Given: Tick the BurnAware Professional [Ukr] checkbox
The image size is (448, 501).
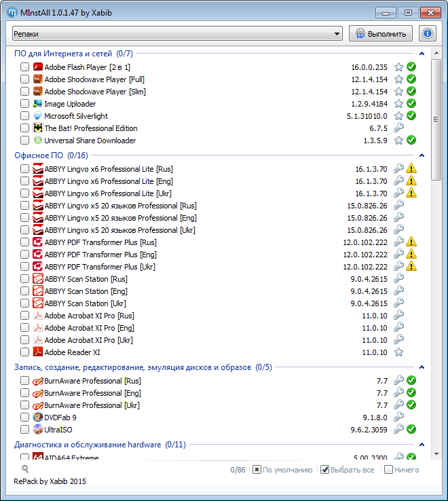Looking at the screenshot, I should [x=24, y=405].
